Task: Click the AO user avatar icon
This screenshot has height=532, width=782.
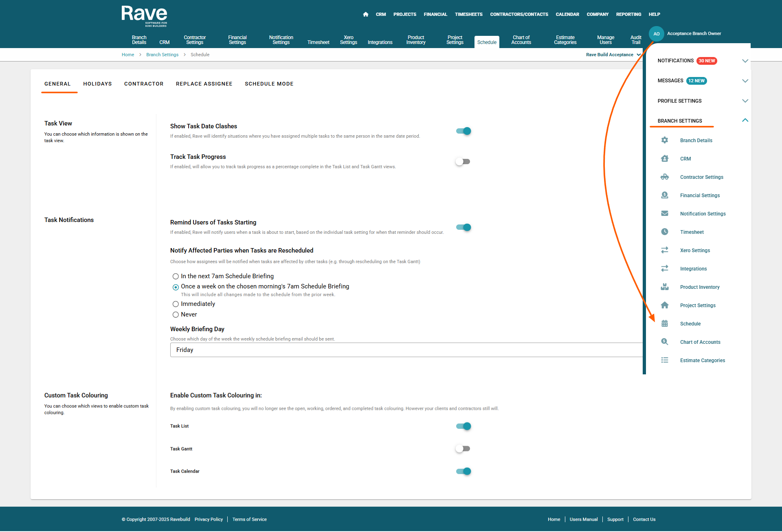Action: (656, 34)
